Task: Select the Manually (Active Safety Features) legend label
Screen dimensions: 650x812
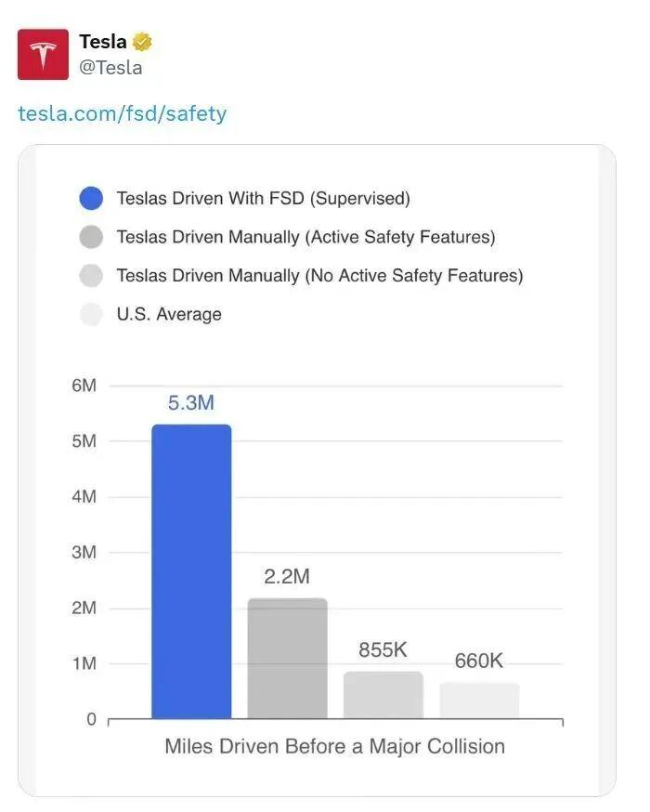Action: pyautogui.click(x=305, y=237)
